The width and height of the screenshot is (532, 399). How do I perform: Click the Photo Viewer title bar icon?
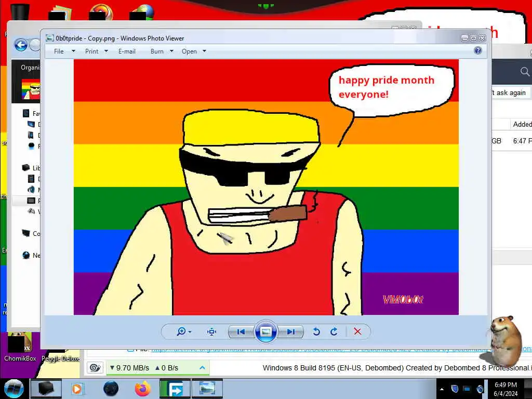50,38
